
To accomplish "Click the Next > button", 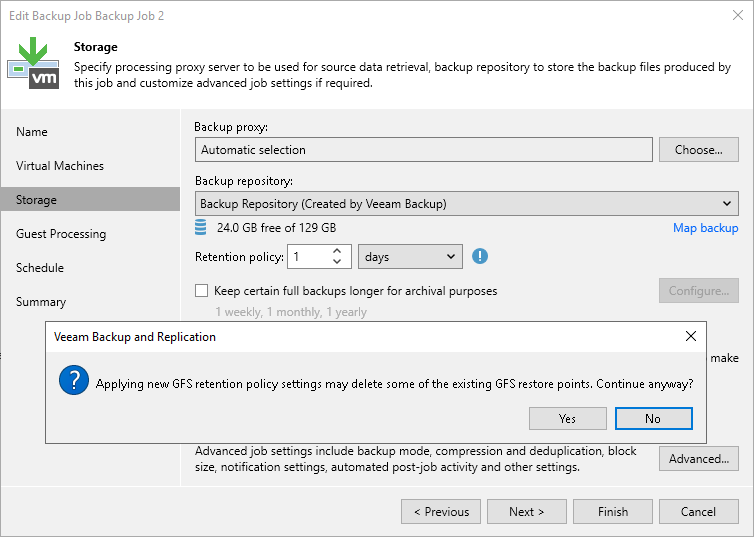I will coord(527,512).
